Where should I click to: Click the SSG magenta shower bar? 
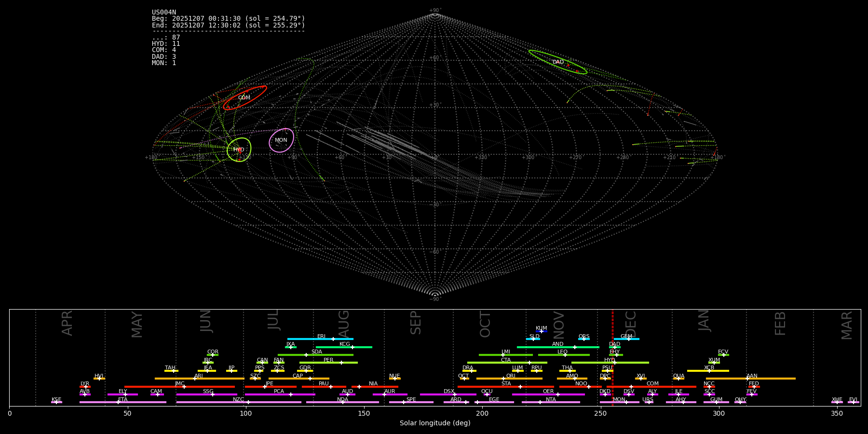tap(206, 394)
